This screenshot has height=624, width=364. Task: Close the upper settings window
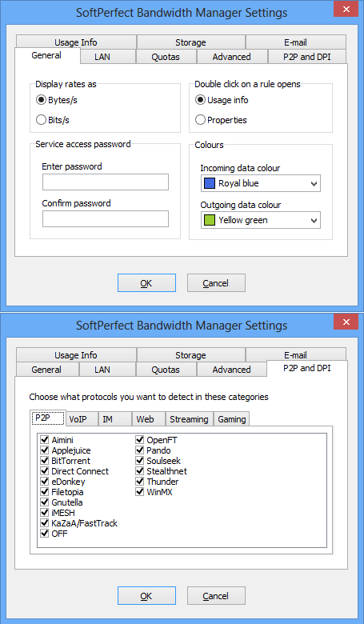(346, 9)
